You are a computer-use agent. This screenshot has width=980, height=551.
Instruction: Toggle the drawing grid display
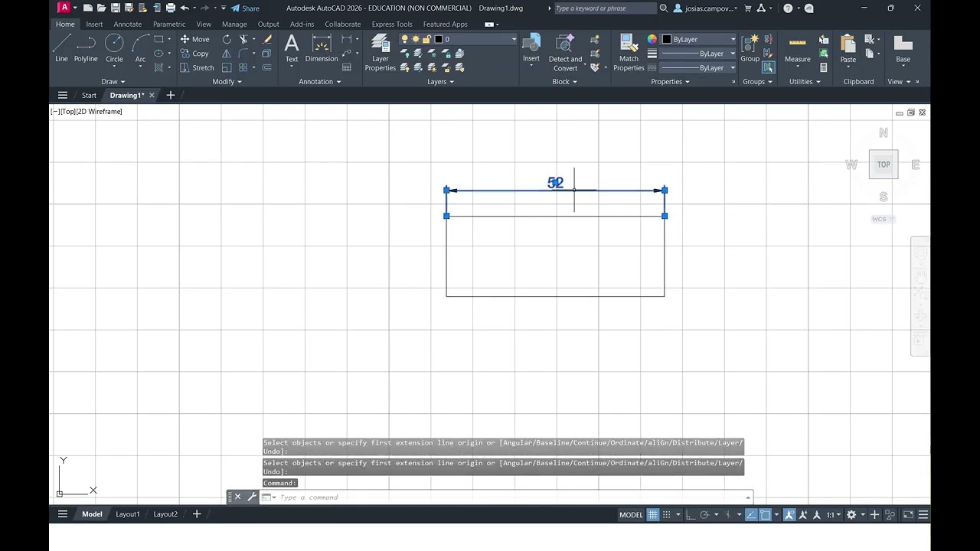coord(652,515)
